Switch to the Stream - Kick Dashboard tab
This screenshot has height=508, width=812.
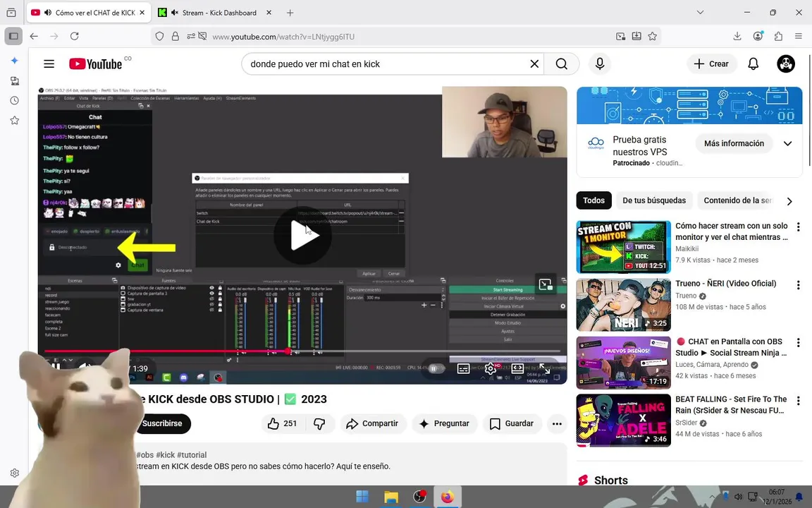pyautogui.click(x=215, y=13)
